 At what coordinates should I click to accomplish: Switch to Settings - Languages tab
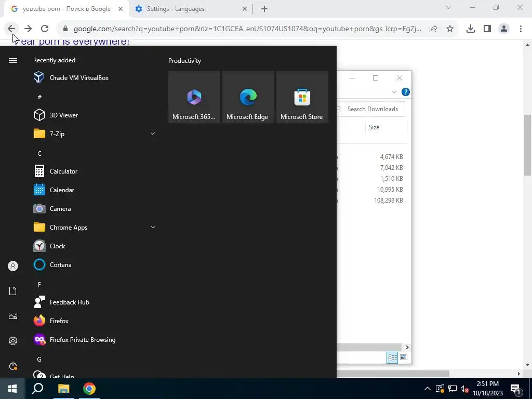click(175, 9)
